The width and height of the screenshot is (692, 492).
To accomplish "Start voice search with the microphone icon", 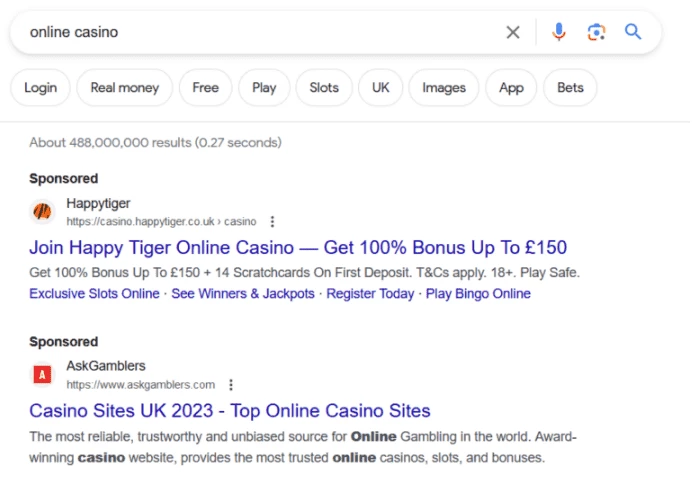I will pyautogui.click(x=558, y=32).
